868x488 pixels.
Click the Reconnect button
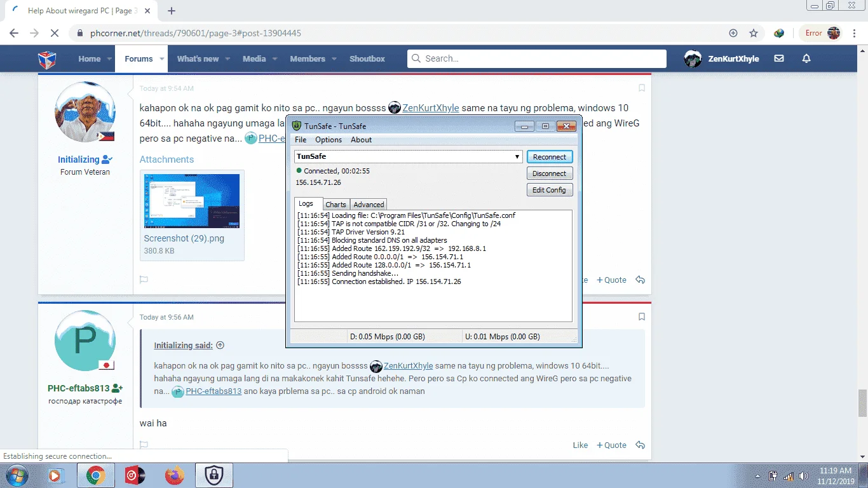(550, 157)
